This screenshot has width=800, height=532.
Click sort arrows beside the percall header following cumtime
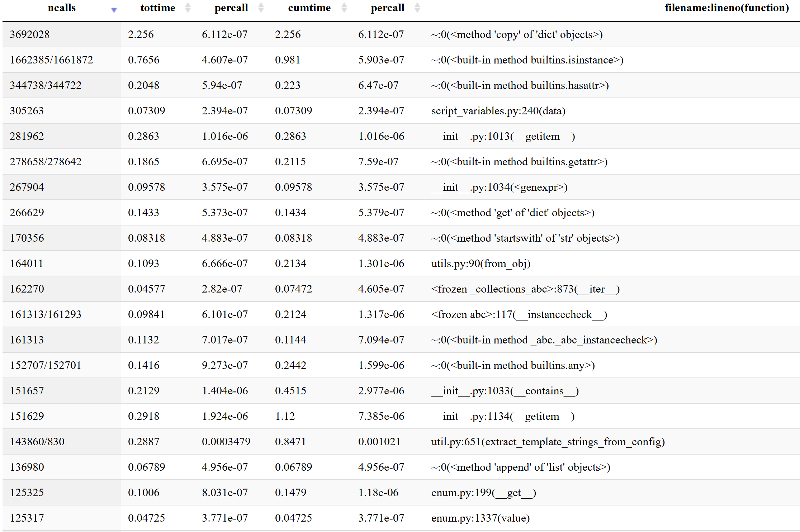click(x=417, y=8)
